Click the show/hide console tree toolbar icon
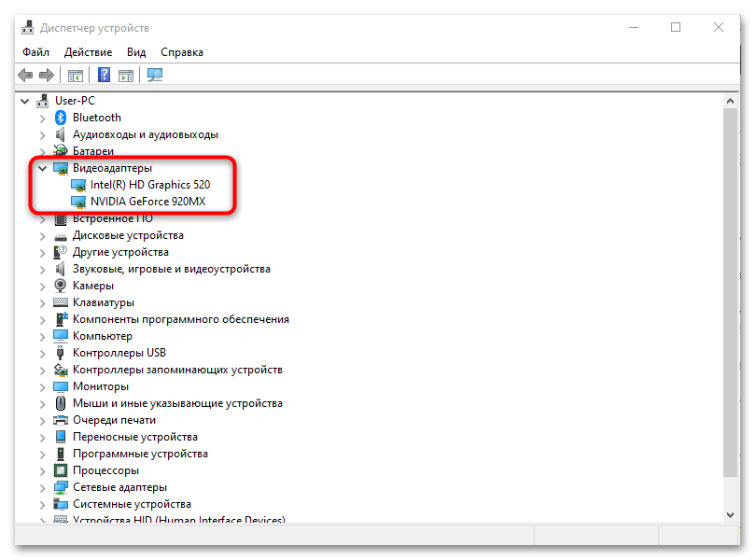This screenshot has width=756, height=560. click(76, 76)
